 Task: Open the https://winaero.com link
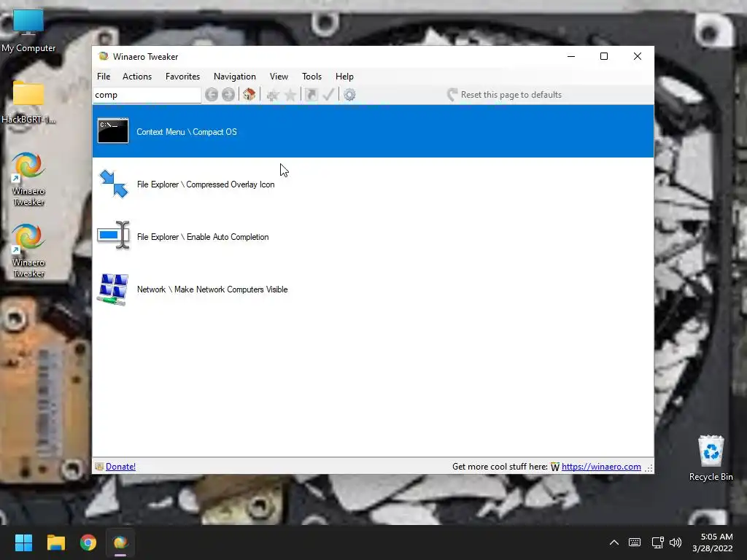point(601,467)
